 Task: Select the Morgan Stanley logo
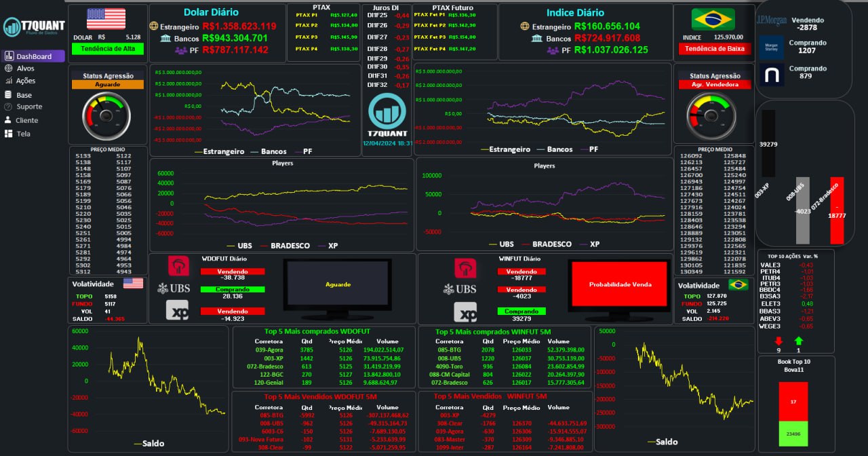771,47
